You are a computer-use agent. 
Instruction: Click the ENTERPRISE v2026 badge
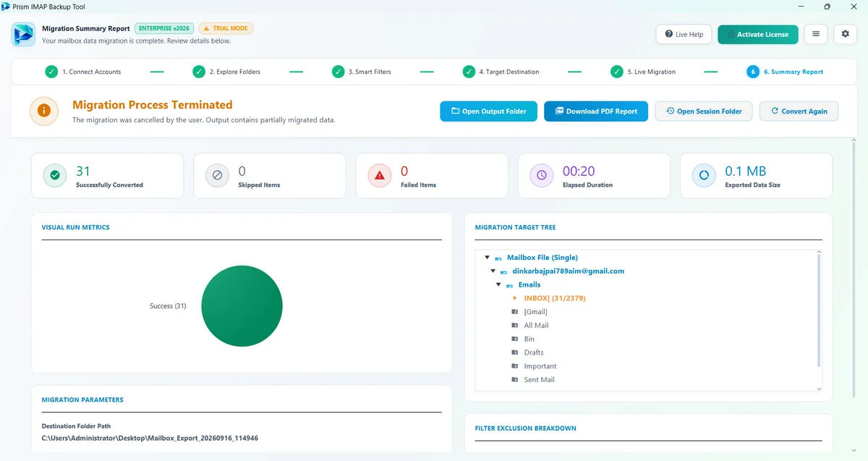(164, 28)
